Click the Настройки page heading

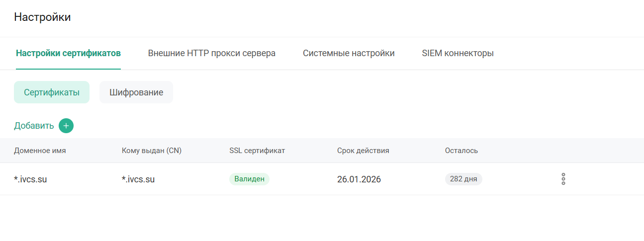tap(42, 17)
